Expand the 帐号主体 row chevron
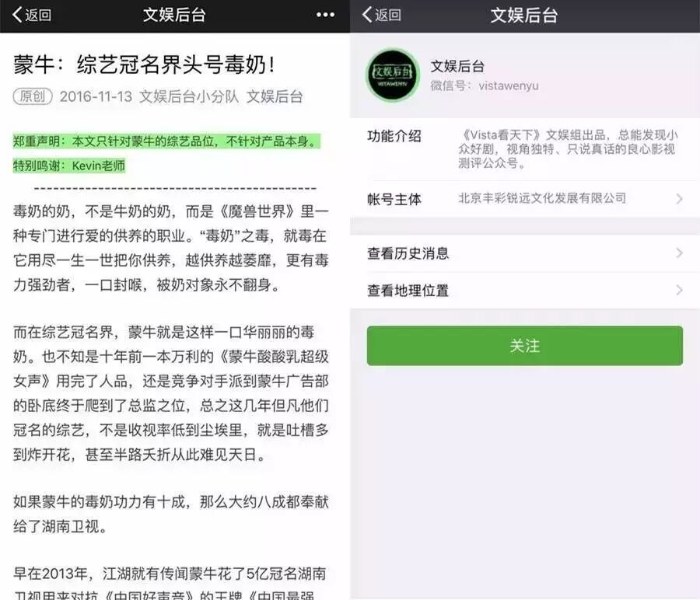700x600 pixels. click(678, 199)
